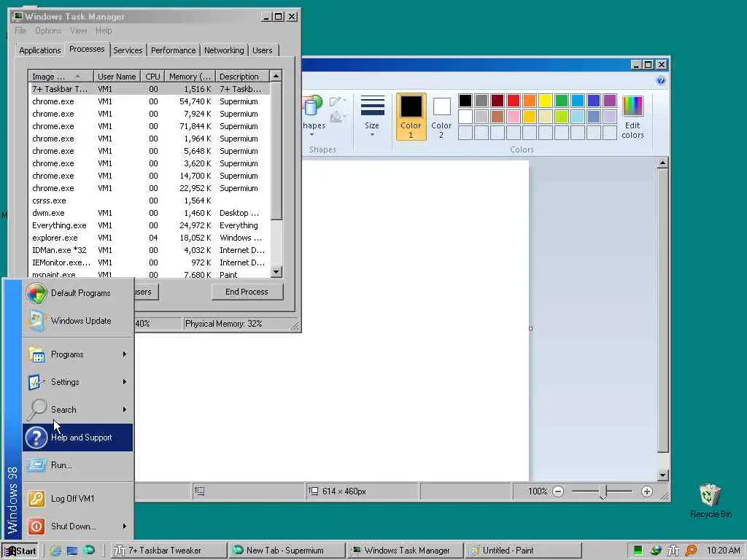Sort processes by CPU column
This screenshot has width=747, height=560.
click(153, 77)
